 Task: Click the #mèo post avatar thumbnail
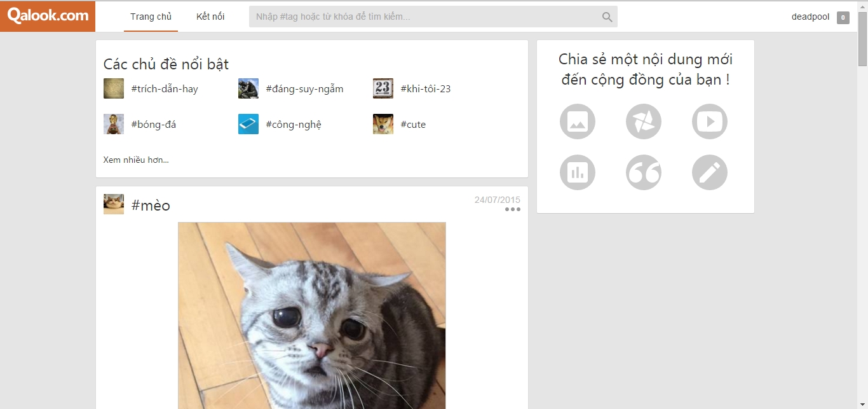pyautogui.click(x=114, y=204)
